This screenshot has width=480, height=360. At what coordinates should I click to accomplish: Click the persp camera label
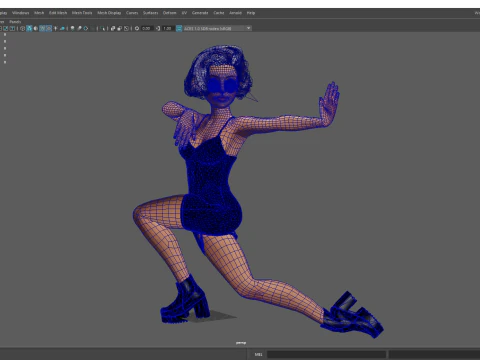coord(241,343)
